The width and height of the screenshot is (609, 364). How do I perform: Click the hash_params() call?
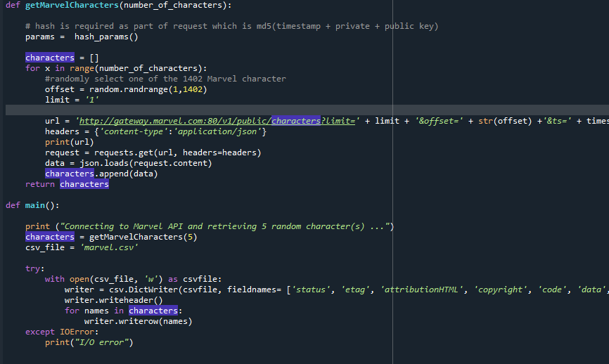click(106, 37)
